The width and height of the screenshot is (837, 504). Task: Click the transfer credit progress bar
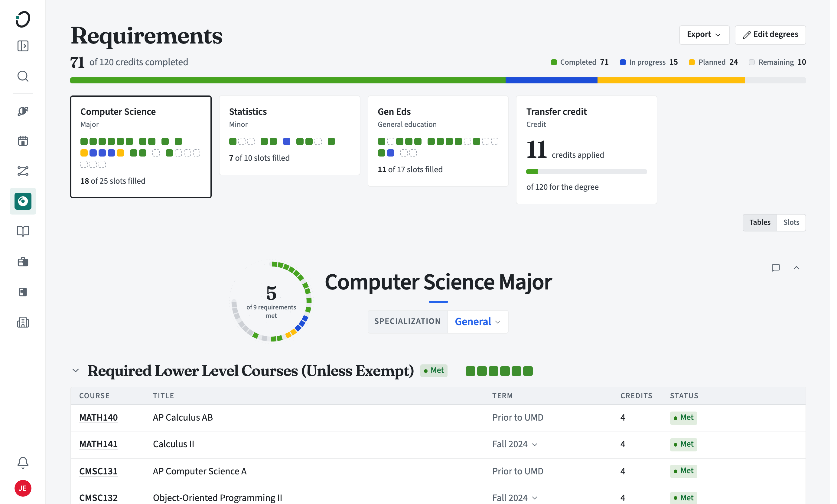586,172
